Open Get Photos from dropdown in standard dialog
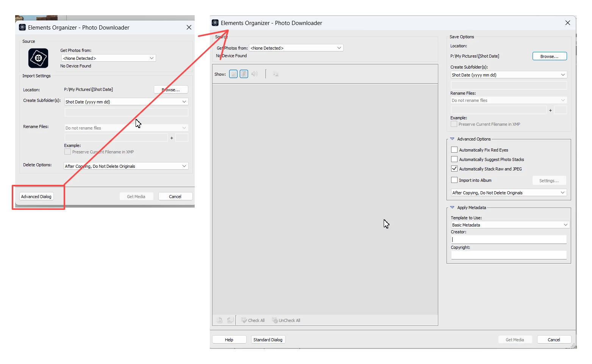592x364 pixels. pos(109,58)
